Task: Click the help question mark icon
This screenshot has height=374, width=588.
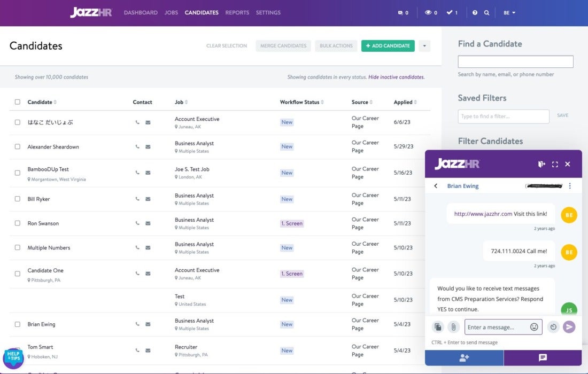Action: pyautogui.click(x=475, y=13)
